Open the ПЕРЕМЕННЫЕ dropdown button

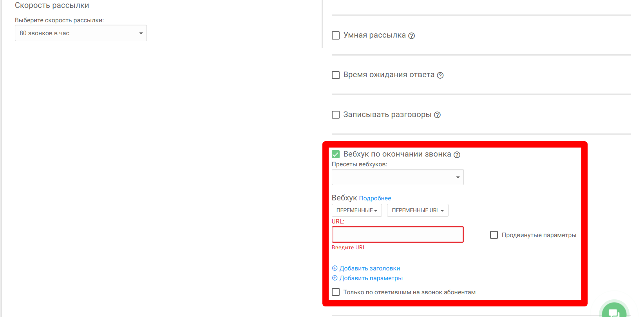pyautogui.click(x=356, y=211)
